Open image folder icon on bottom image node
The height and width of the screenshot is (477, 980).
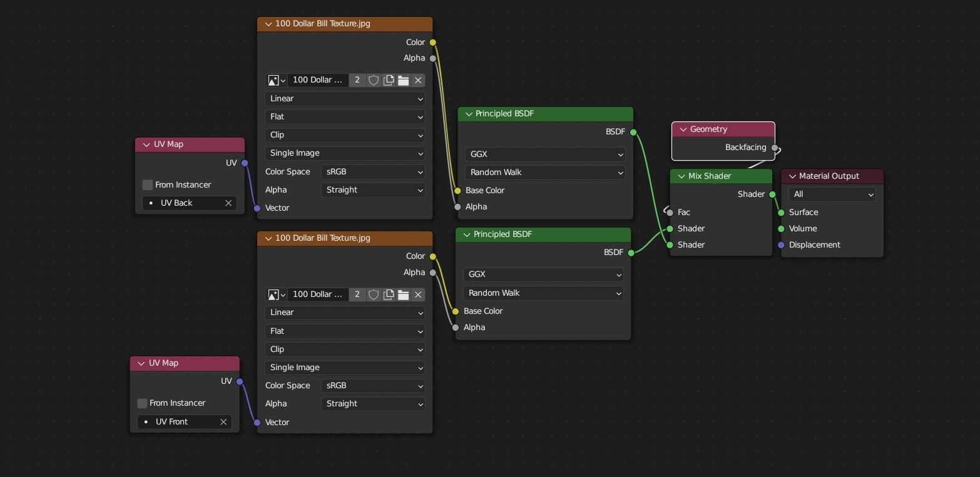(404, 294)
